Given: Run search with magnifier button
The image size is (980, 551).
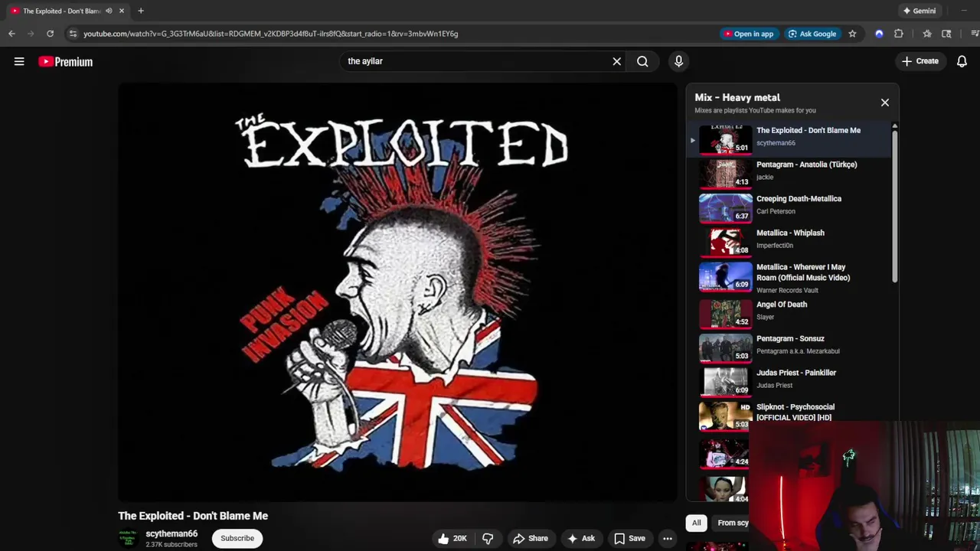Looking at the screenshot, I should [642, 61].
